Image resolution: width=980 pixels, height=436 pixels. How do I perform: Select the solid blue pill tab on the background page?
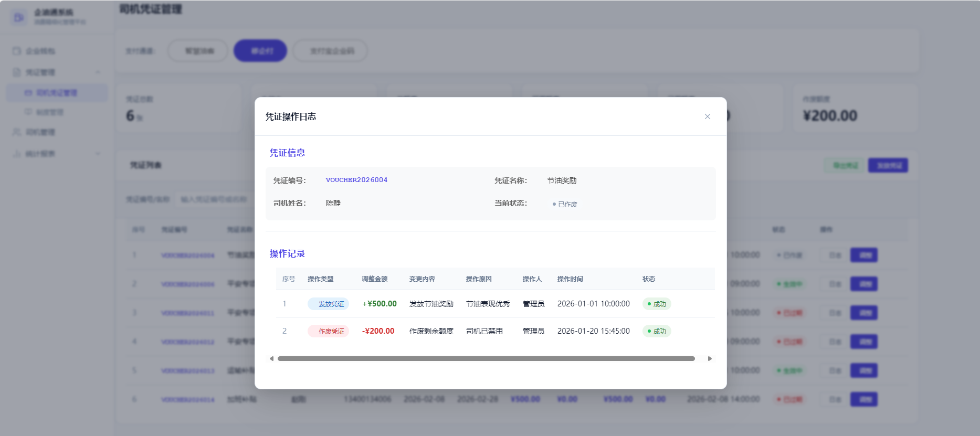[x=260, y=51]
